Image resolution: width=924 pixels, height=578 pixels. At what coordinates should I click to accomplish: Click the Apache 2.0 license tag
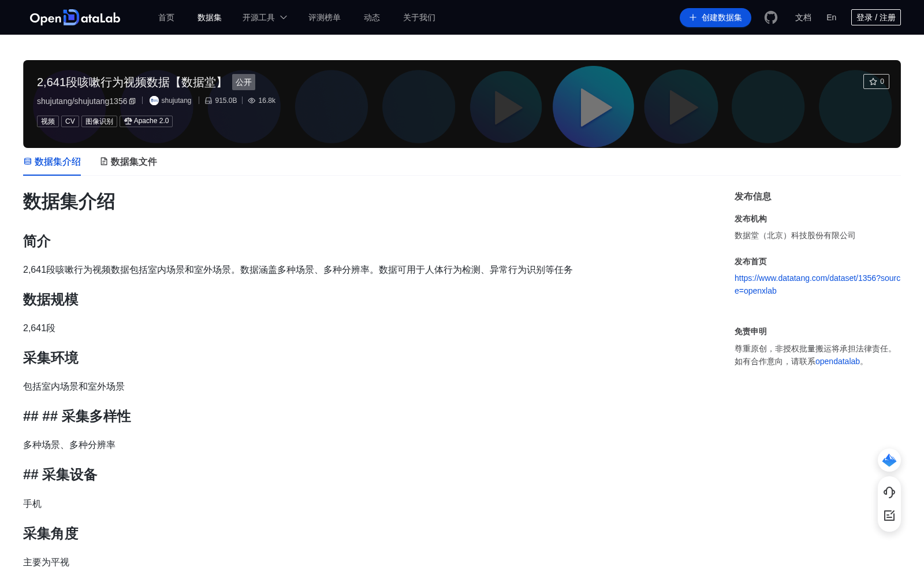[146, 121]
